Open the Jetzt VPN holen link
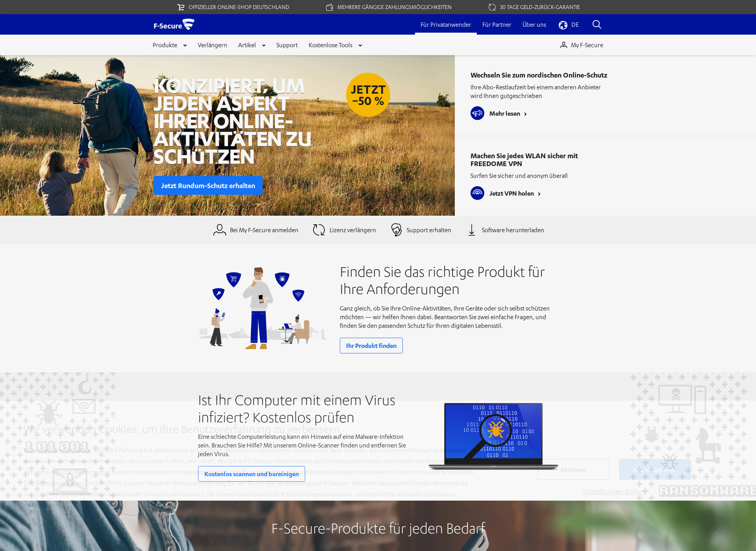 pyautogui.click(x=511, y=194)
